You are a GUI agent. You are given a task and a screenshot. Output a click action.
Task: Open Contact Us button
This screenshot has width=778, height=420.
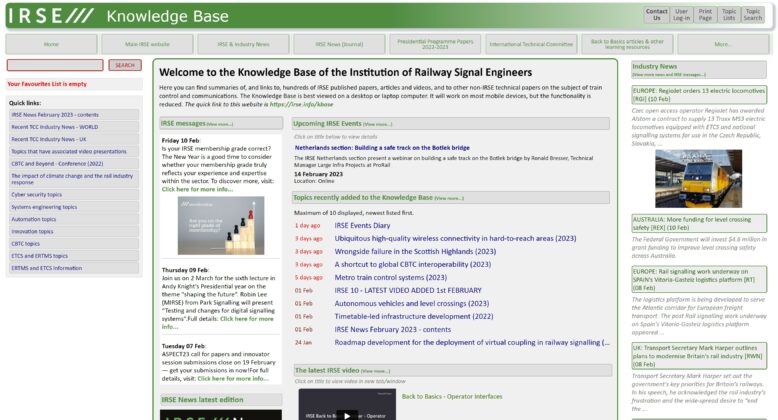(x=656, y=14)
